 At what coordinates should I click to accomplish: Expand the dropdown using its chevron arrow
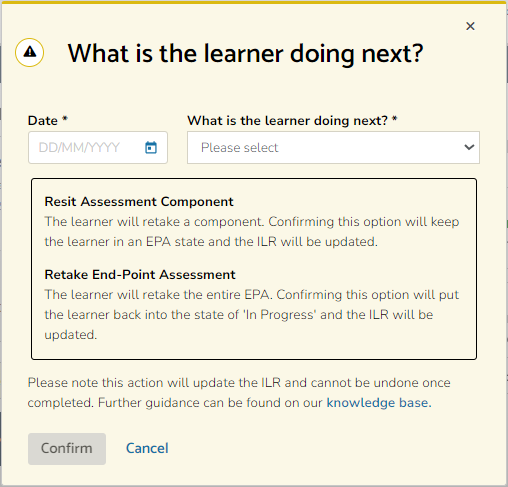(x=469, y=147)
